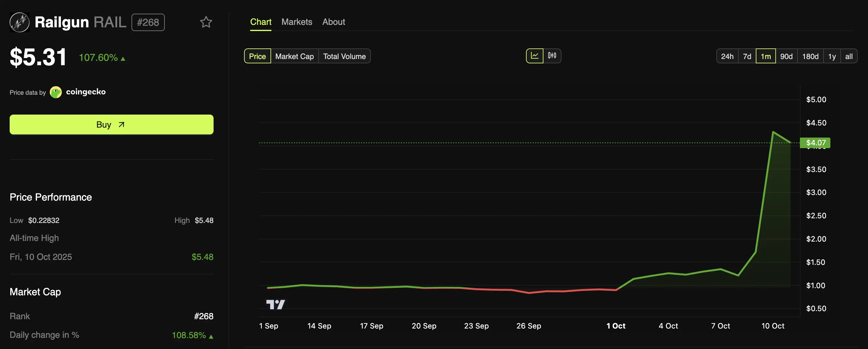Image resolution: width=868 pixels, height=349 pixels.
Task: Click the TradingView logo on chart
Action: point(275,305)
